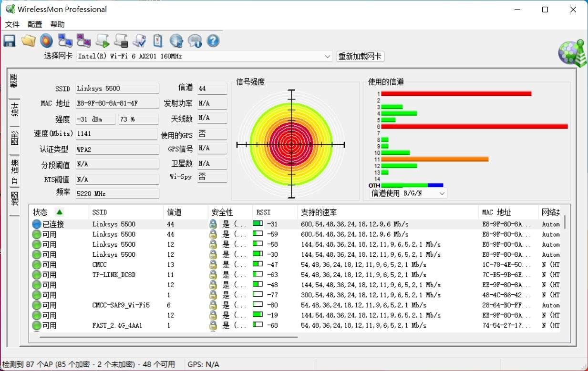Click the green sort arrow in 状态 column
The width and height of the screenshot is (588, 371).
[x=60, y=212]
